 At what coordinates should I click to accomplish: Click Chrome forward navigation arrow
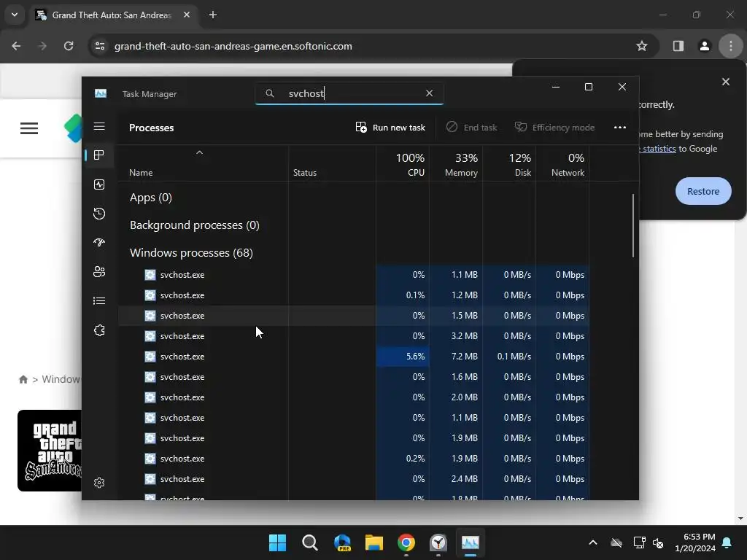pyautogui.click(x=42, y=46)
